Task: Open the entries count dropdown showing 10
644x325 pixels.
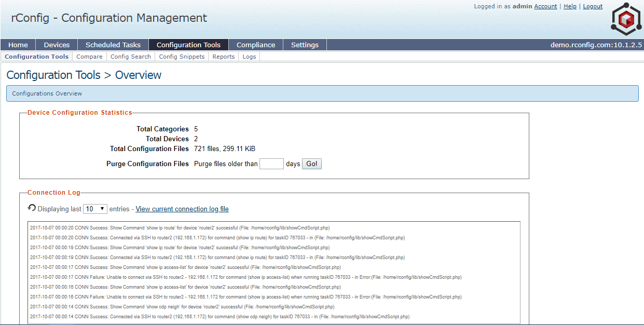Action: click(x=94, y=208)
